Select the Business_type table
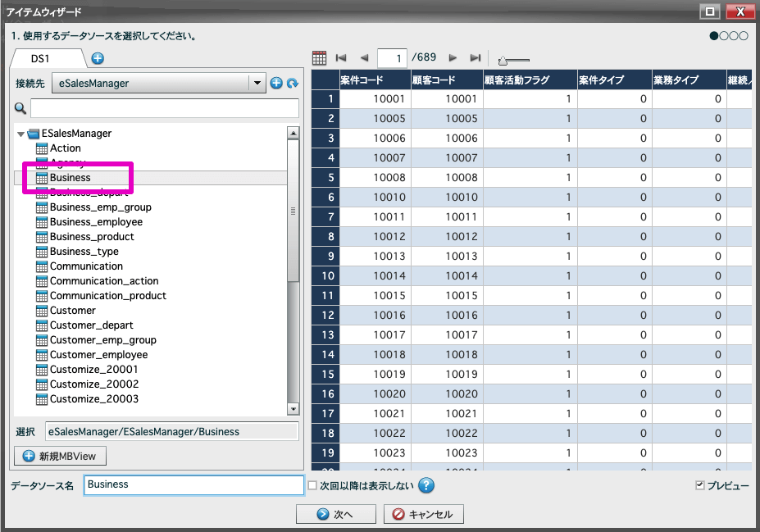The image size is (760, 532). pyautogui.click(x=84, y=252)
